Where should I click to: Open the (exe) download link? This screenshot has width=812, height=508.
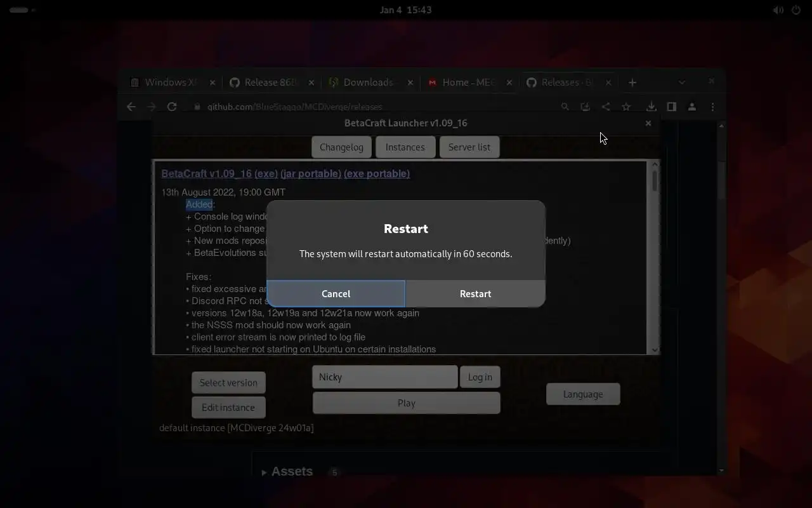tap(266, 173)
